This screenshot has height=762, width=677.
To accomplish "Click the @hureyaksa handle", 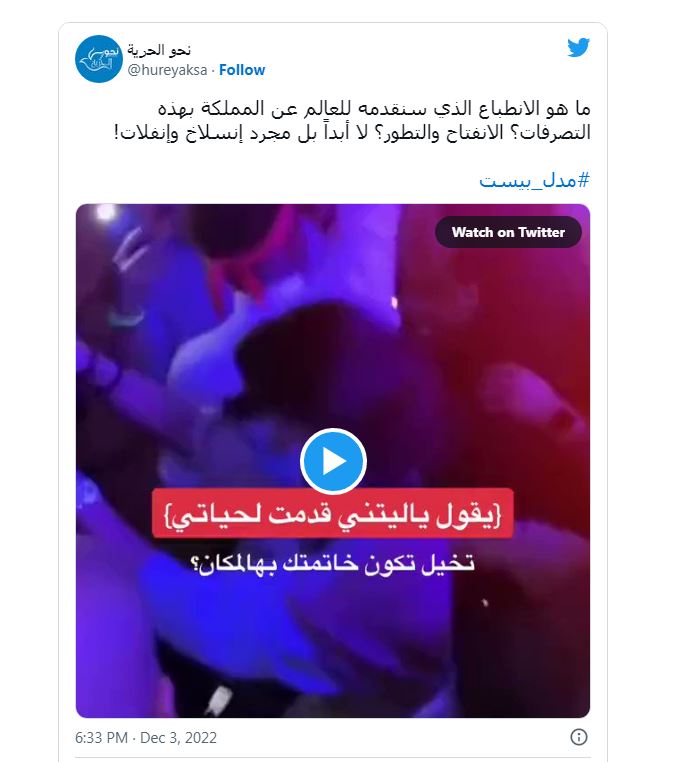I will click(x=167, y=70).
